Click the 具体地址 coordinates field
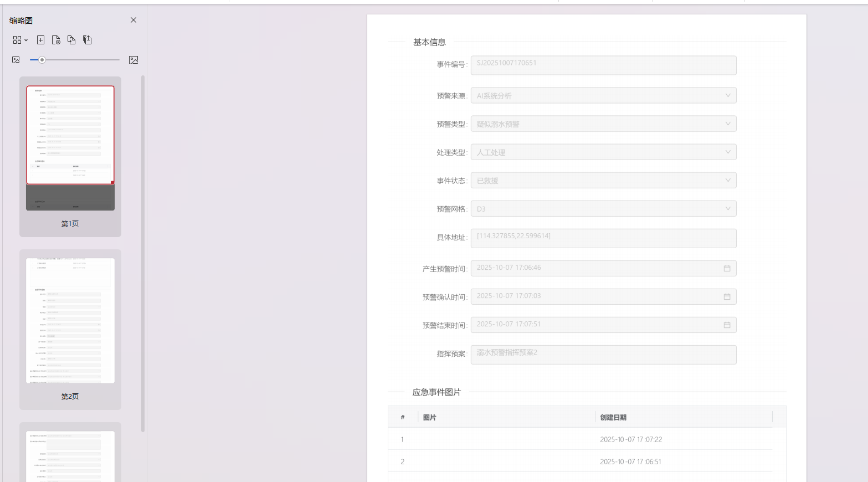This screenshot has width=868, height=482. [x=603, y=238]
